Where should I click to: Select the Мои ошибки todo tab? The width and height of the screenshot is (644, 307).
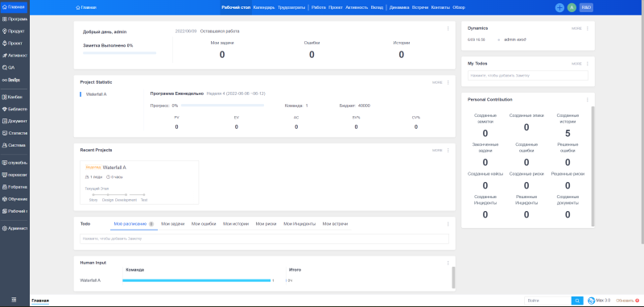pyautogui.click(x=204, y=224)
